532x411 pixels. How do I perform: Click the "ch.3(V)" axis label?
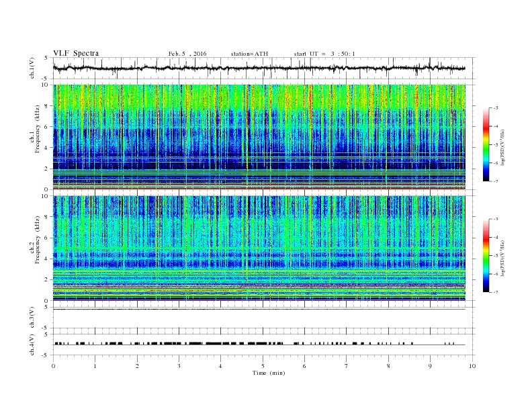tap(32, 318)
